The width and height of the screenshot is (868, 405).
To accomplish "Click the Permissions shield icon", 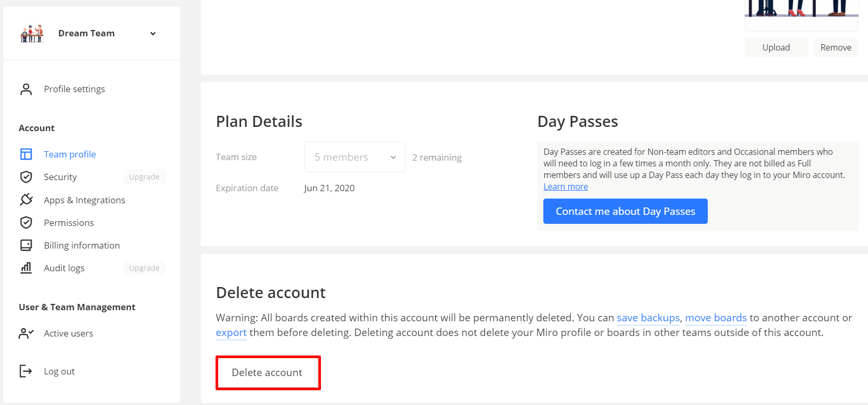I will (x=26, y=222).
